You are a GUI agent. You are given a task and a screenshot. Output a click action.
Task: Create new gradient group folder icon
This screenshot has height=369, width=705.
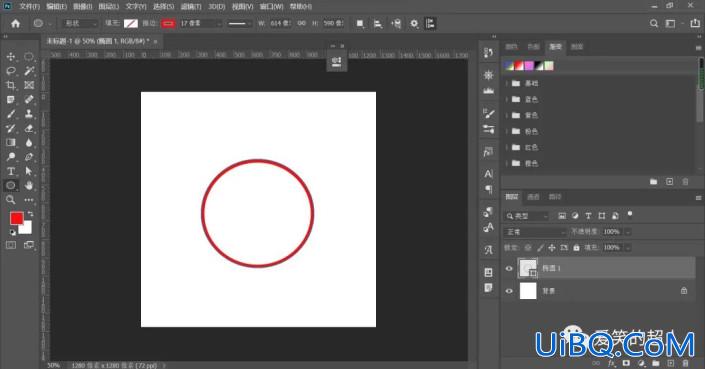653,182
